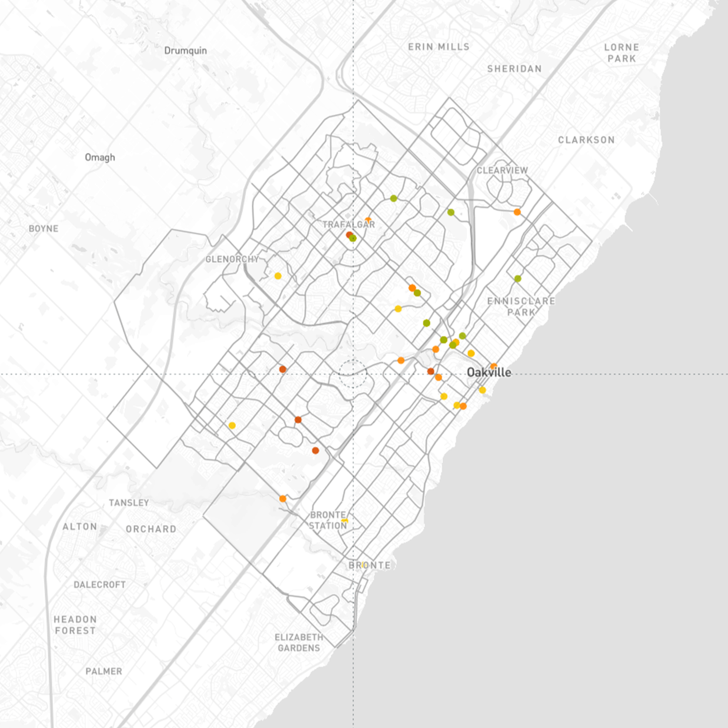Click the Oakville city label
This screenshot has width=728, height=728.
(x=489, y=372)
